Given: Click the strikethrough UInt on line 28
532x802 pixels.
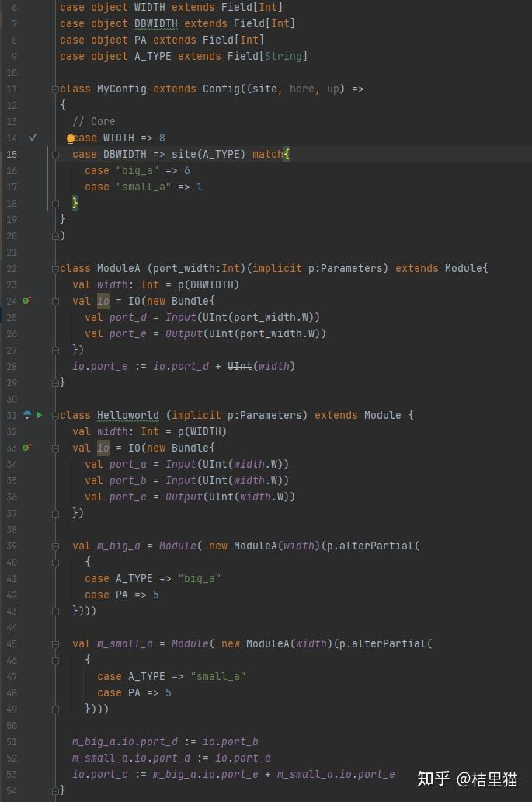Looking at the screenshot, I should tap(240, 366).
